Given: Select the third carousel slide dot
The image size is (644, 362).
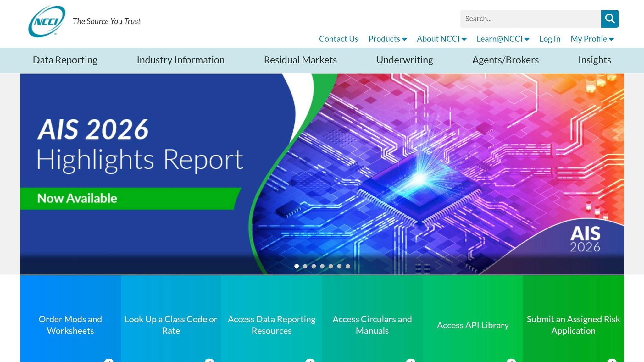Looking at the screenshot, I should point(314,266).
